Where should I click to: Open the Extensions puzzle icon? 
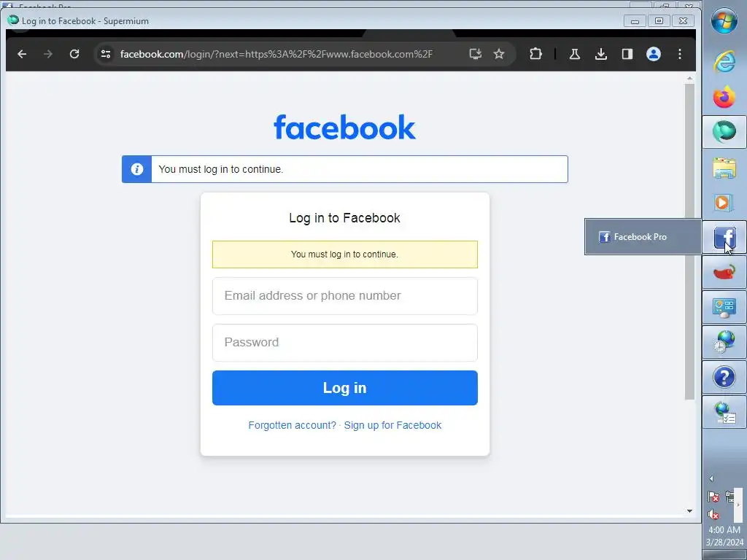(x=535, y=54)
